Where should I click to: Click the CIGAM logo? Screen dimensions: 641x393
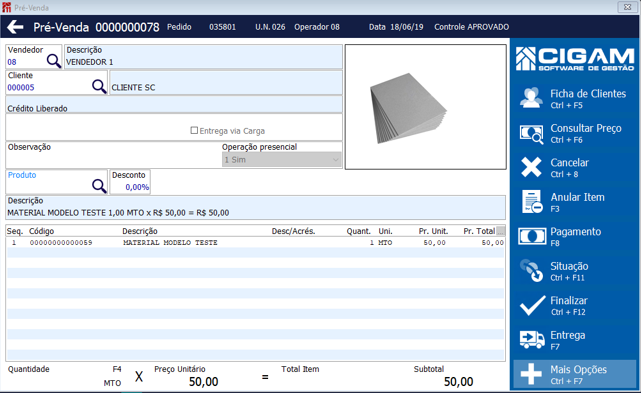tap(575, 59)
